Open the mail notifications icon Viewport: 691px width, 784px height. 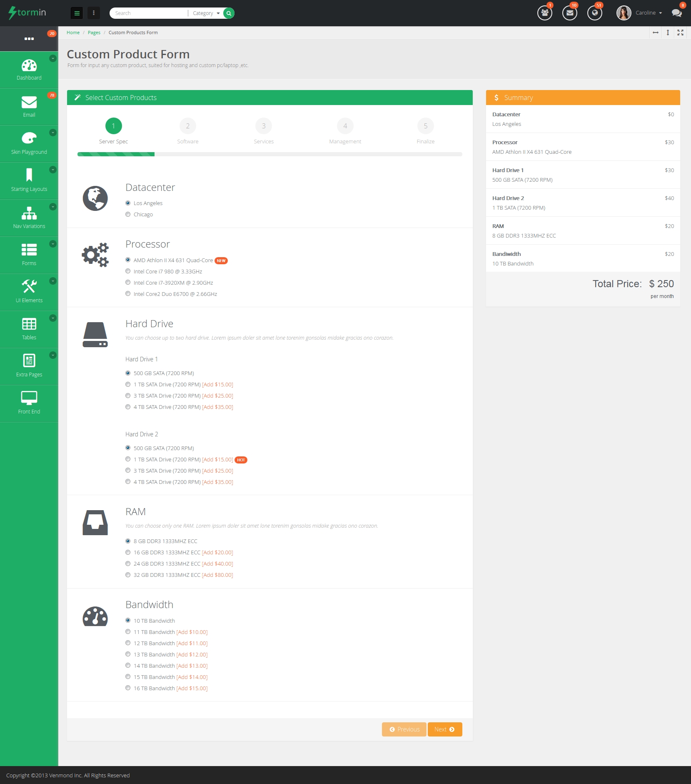[x=569, y=13]
